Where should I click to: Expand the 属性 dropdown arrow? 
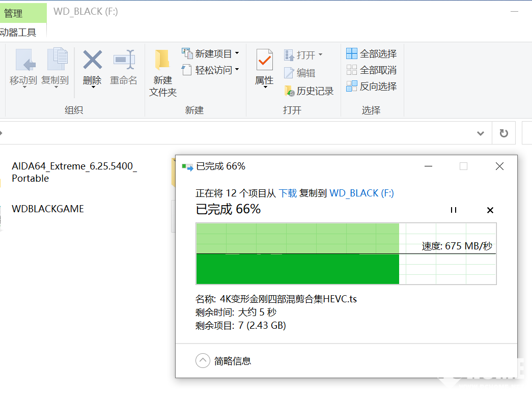click(265, 87)
